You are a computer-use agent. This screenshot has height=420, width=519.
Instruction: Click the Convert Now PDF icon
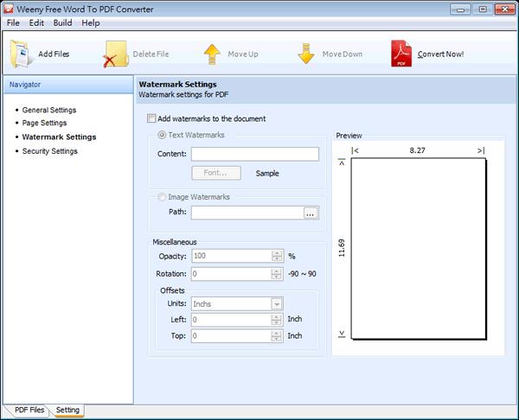click(x=401, y=54)
